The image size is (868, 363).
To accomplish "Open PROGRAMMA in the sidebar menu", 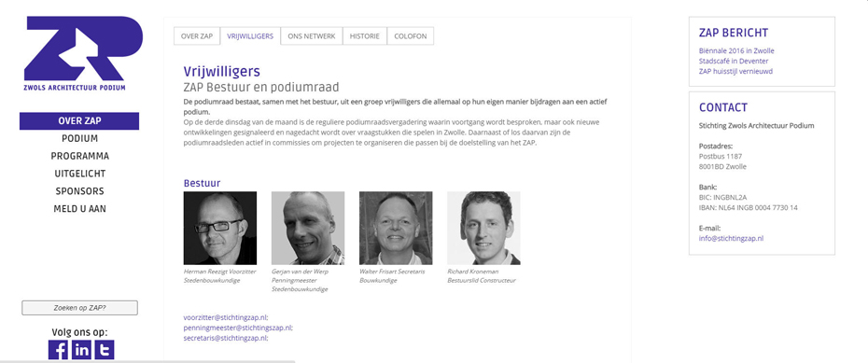I will point(79,156).
